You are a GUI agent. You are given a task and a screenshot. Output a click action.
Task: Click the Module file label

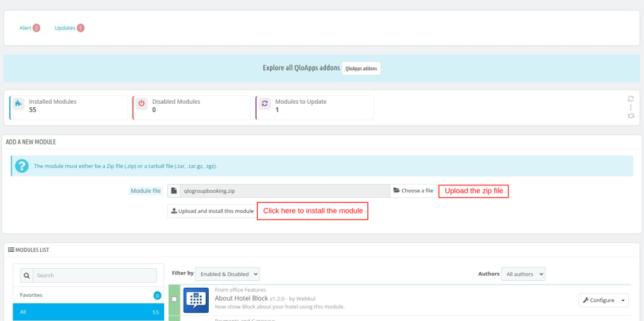pos(146,191)
